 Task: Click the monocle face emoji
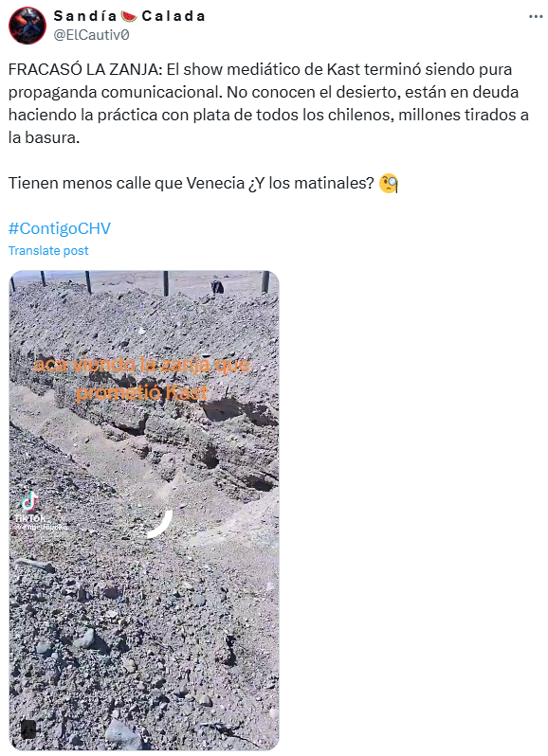[x=389, y=183]
